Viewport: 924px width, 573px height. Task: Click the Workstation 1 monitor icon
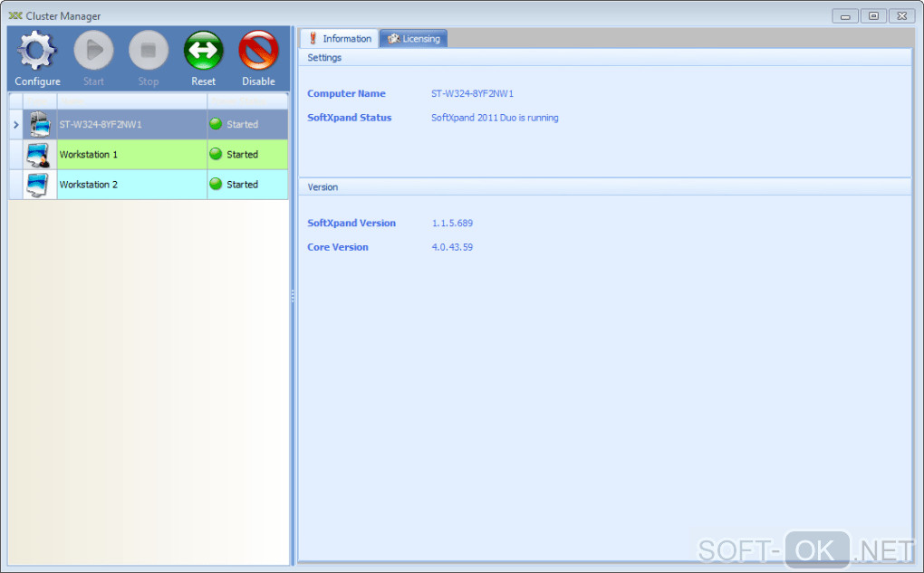(x=38, y=155)
